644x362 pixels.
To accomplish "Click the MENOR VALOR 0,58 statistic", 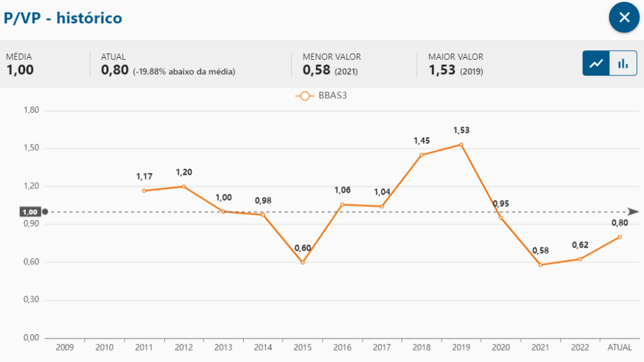I will click(x=316, y=71).
